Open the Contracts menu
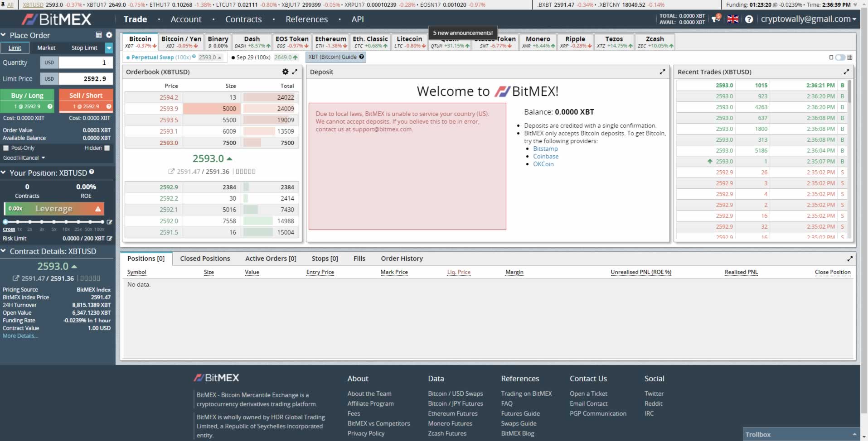Image resolution: width=868 pixels, height=441 pixels. 243,19
